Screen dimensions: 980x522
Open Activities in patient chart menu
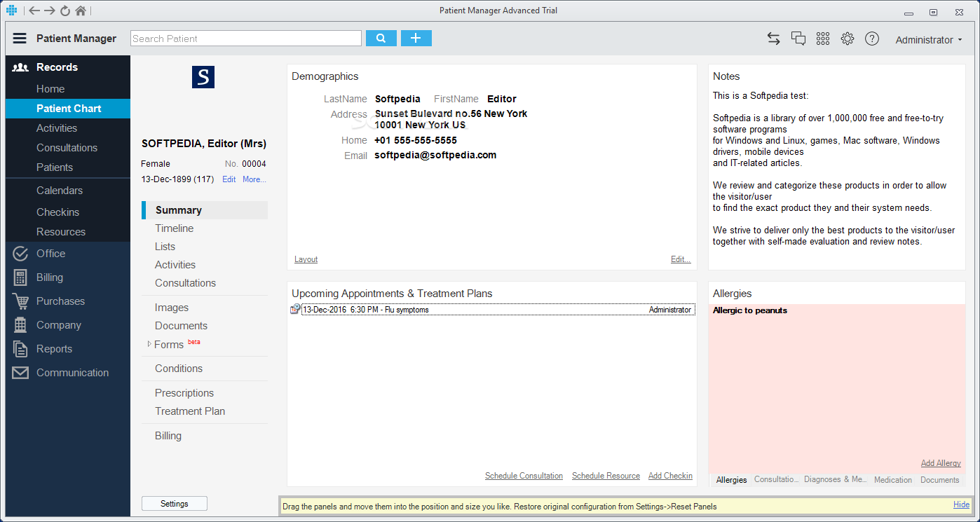coord(175,265)
